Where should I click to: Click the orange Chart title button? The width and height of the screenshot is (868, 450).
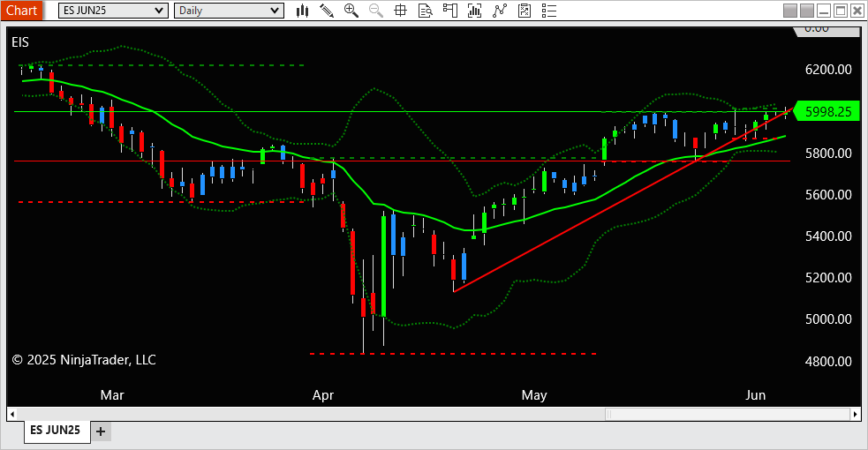point(21,11)
